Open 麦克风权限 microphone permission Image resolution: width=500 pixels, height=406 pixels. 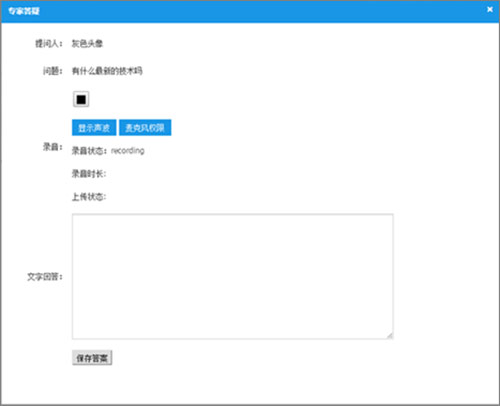145,128
